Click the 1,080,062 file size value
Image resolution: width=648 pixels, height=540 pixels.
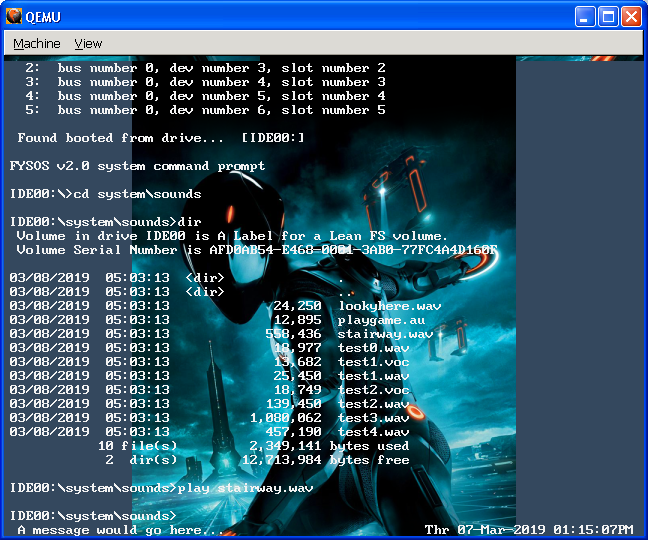(286, 418)
